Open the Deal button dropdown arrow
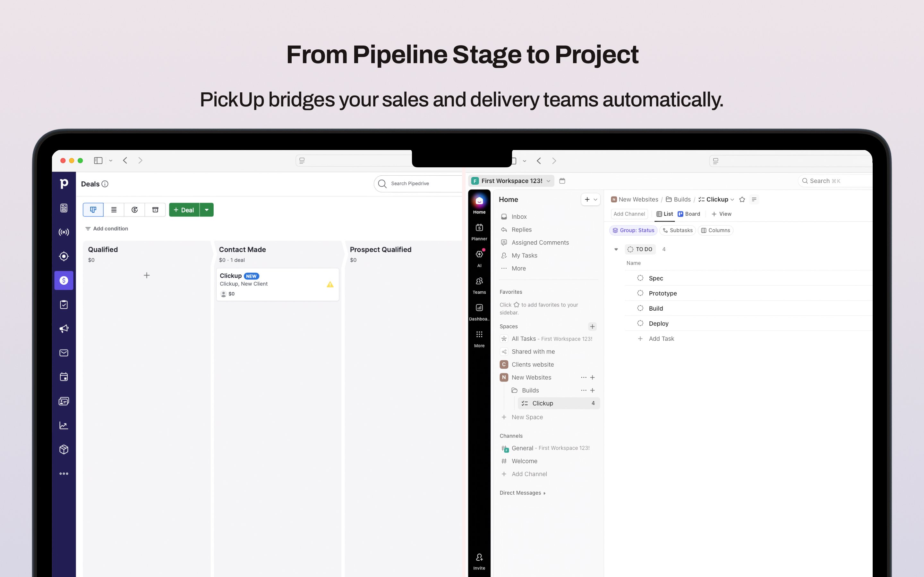The height and width of the screenshot is (577, 924). pos(207,210)
